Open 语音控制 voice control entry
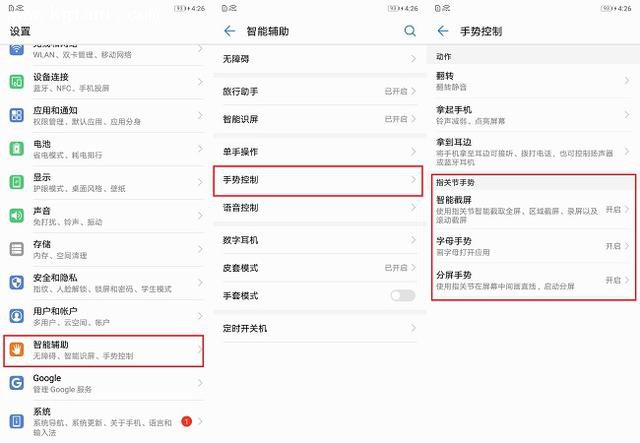The height and width of the screenshot is (443, 640). pyautogui.click(x=320, y=208)
